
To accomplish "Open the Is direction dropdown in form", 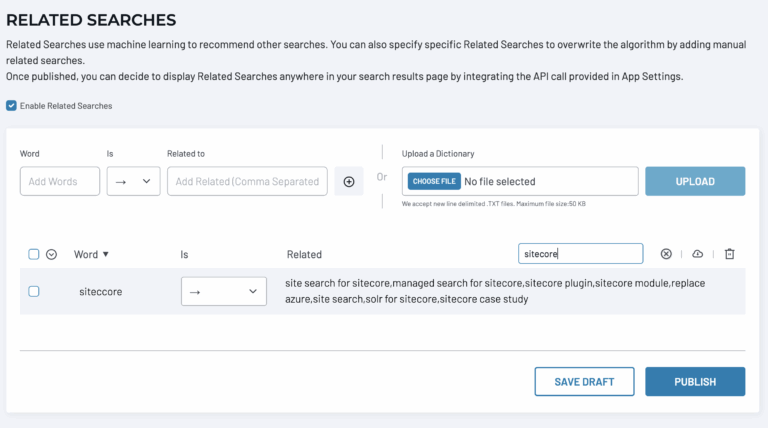I will coord(133,181).
